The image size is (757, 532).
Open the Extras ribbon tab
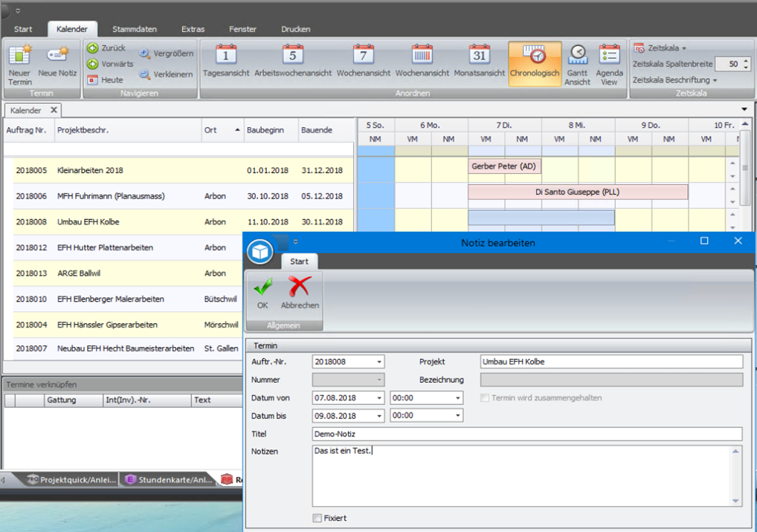click(193, 29)
